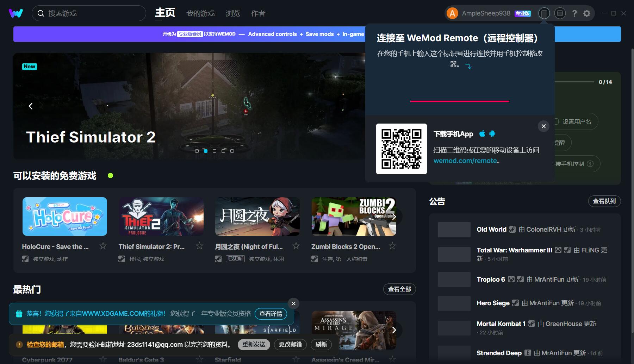Favorite Zumbi Blocks 2 star icon
The width and height of the screenshot is (634, 364).
pos(392,246)
